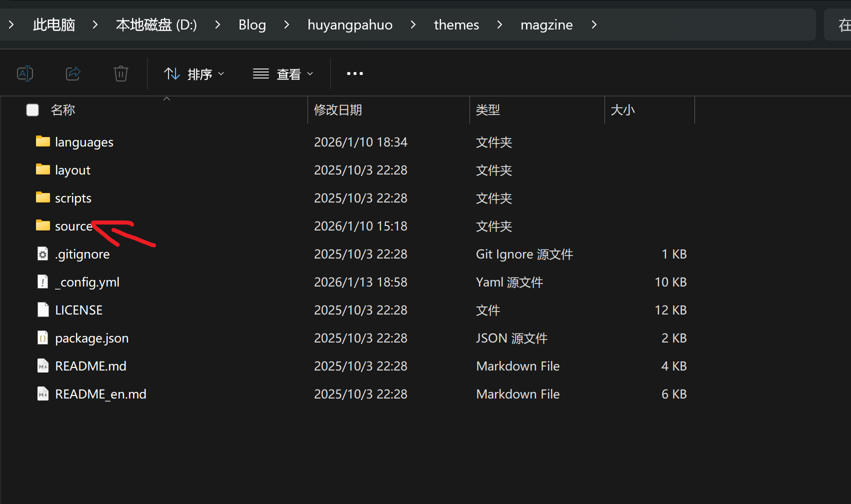Click the .gitignore file icon
The image size is (851, 504).
click(43, 254)
